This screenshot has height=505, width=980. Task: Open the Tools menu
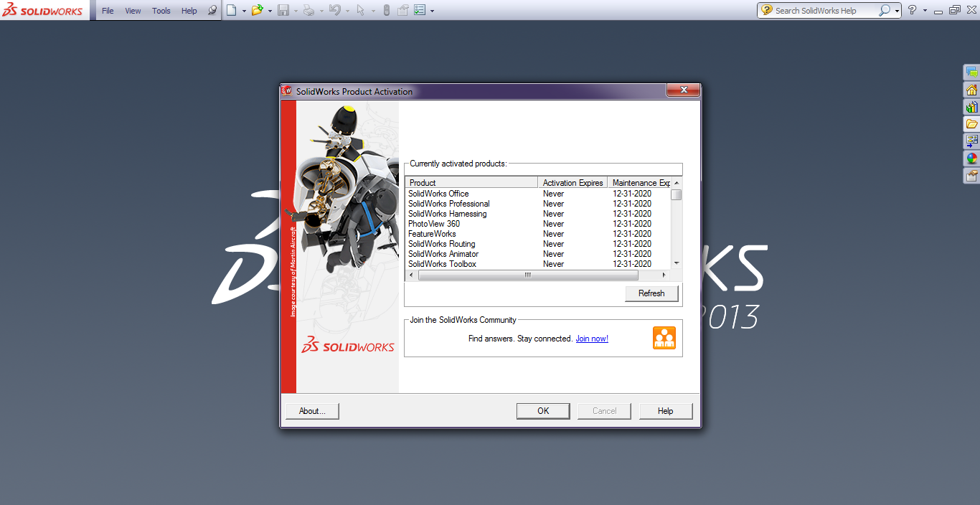tap(161, 11)
